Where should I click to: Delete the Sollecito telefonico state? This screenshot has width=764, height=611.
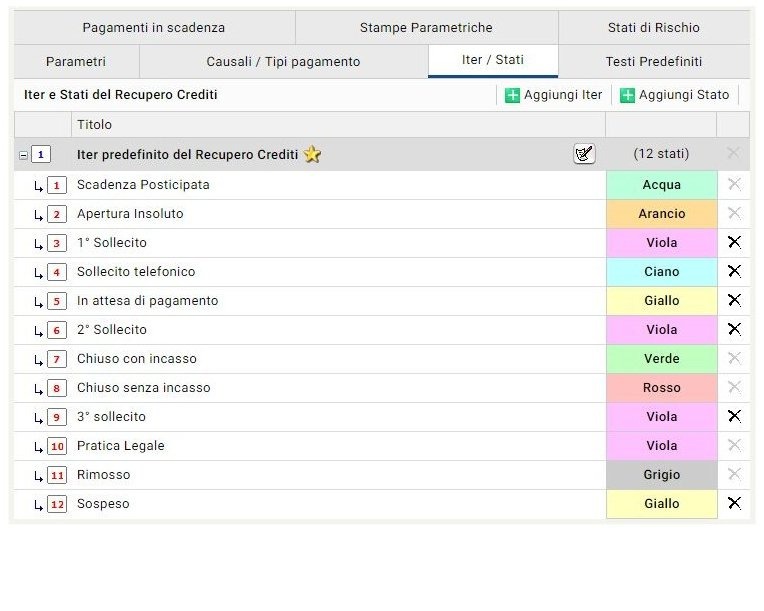[x=734, y=271]
